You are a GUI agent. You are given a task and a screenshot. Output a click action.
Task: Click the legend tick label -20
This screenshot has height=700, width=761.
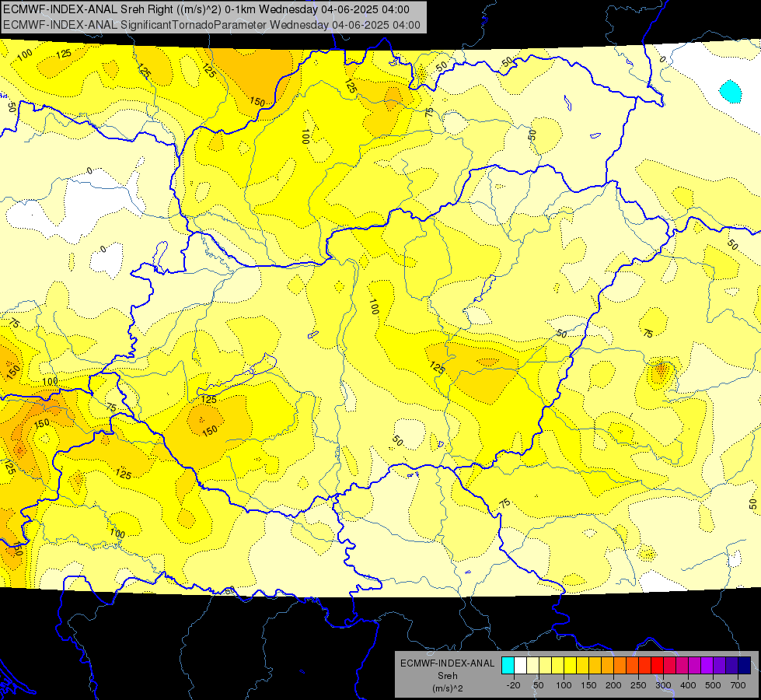(x=514, y=685)
